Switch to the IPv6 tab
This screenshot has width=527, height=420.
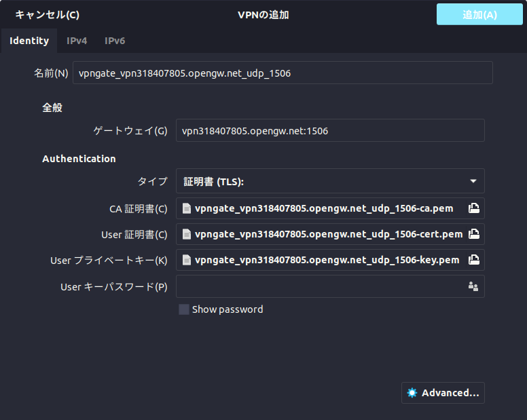coord(115,41)
